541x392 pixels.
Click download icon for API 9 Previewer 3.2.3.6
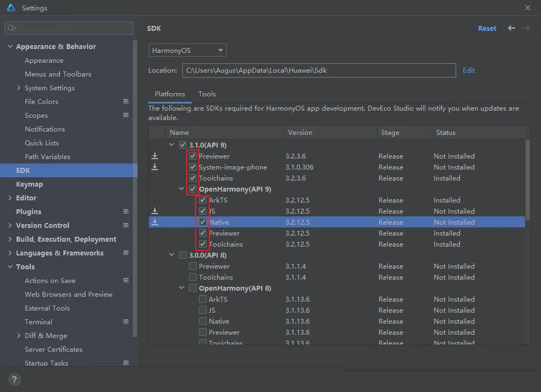point(155,156)
